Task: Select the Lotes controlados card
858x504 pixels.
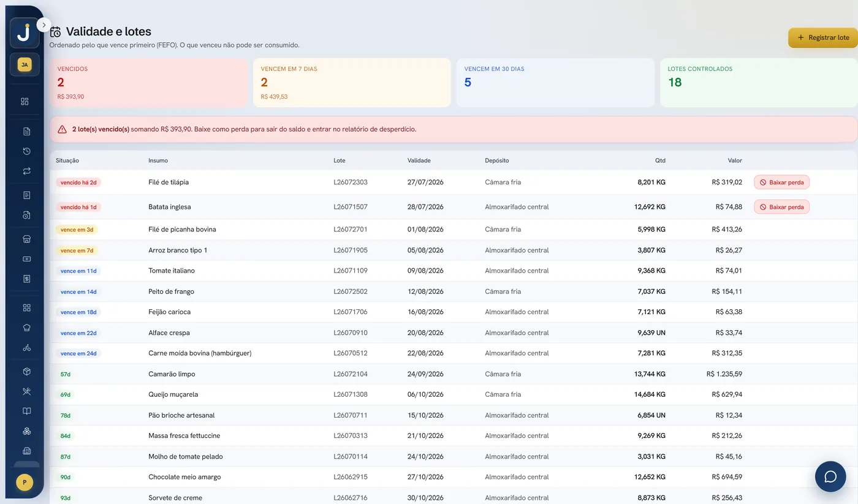Action: pyautogui.click(x=759, y=83)
